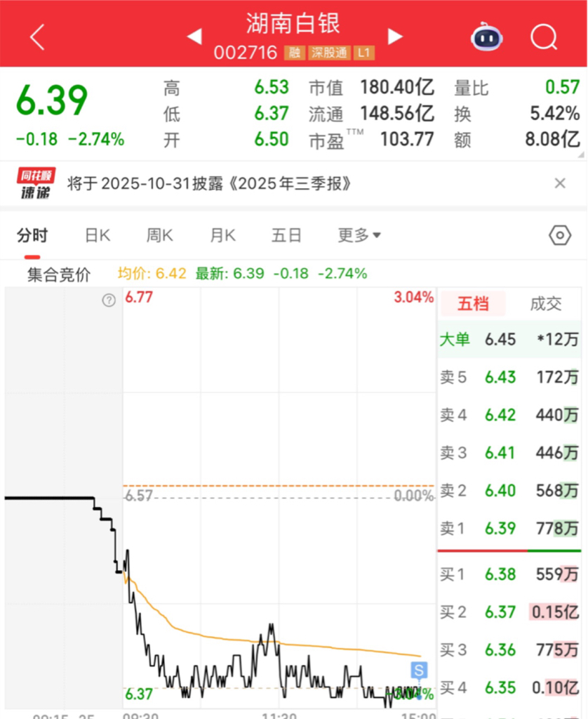588x719 pixels.
Task: Tap the current price 6.39 header
Action: [x=52, y=100]
